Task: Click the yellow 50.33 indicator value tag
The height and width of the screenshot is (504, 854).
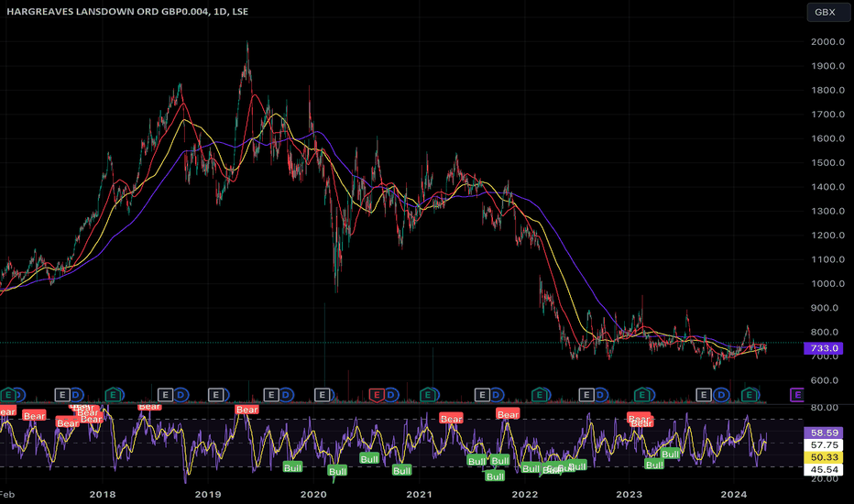Action: pos(824,457)
